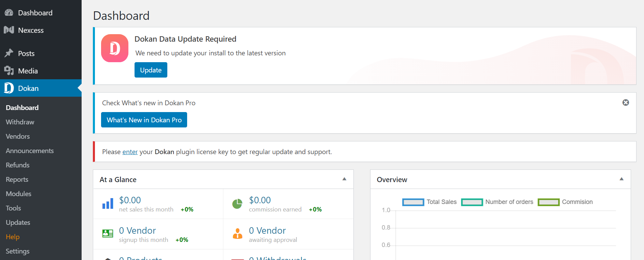Click the $0.00 net sales amount

(x=130, y=200)
